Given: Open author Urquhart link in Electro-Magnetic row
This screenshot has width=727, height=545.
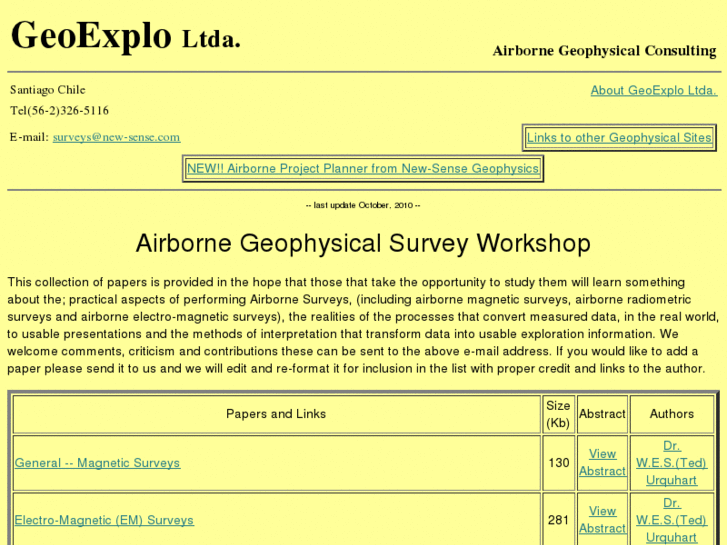Looking at the screenshot, I should click(x=671, y=520).
